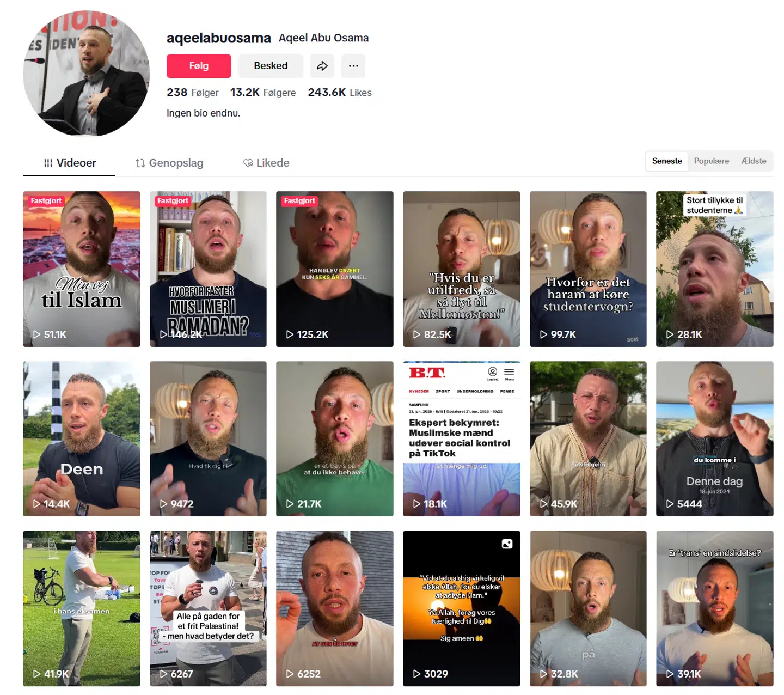
Task: Select the Seneste sort option
Action: pos(667,161)
